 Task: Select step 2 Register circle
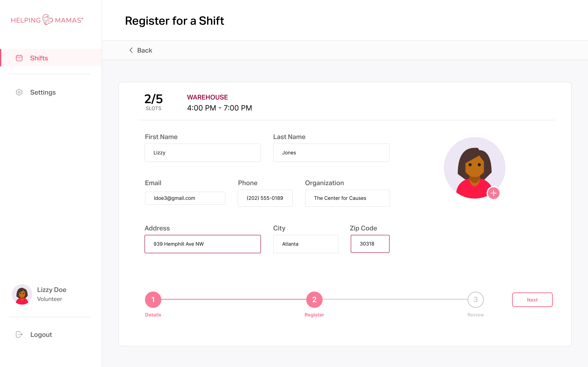[314, 300]
